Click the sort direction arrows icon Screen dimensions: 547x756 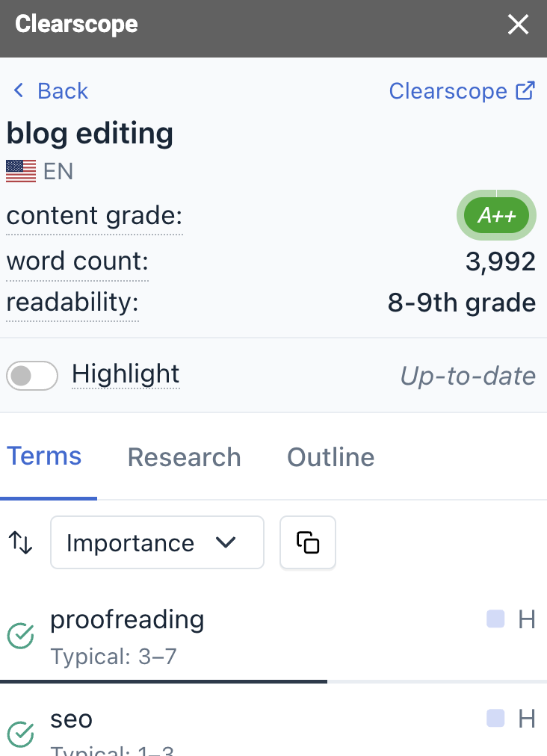pyautogui.click(x=20, y=543)
